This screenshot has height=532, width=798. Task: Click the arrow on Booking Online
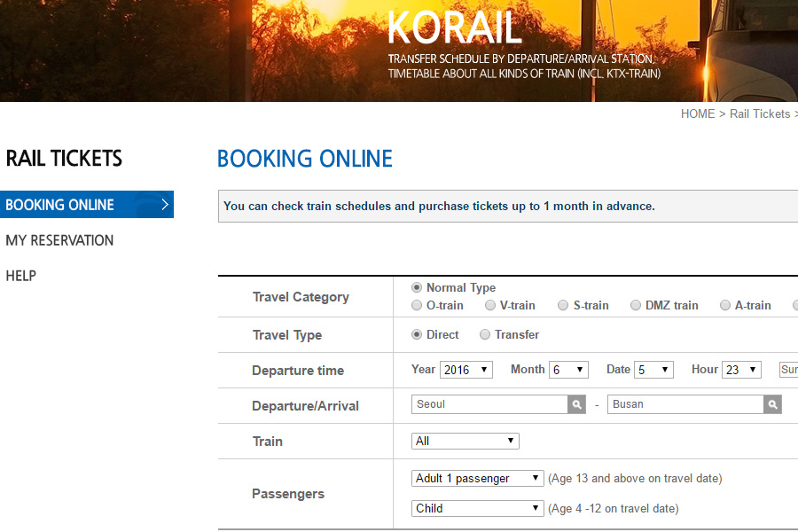[164, 205]
